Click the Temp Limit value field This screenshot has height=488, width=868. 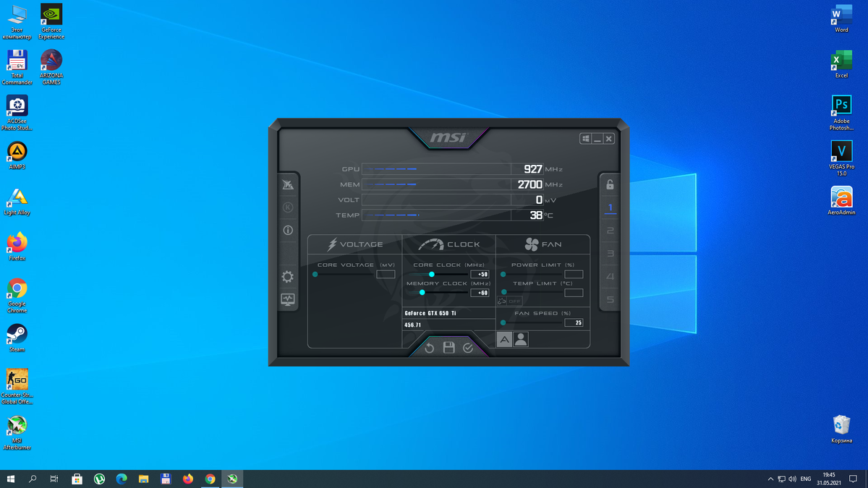pyautogui.click(x=574, y=293)
